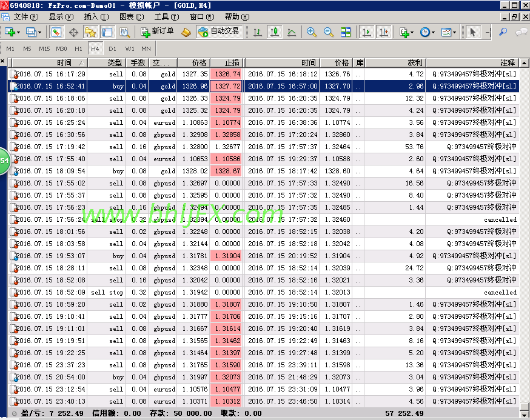Zoom out the chart
530x420 pixels.
point(328,32)
